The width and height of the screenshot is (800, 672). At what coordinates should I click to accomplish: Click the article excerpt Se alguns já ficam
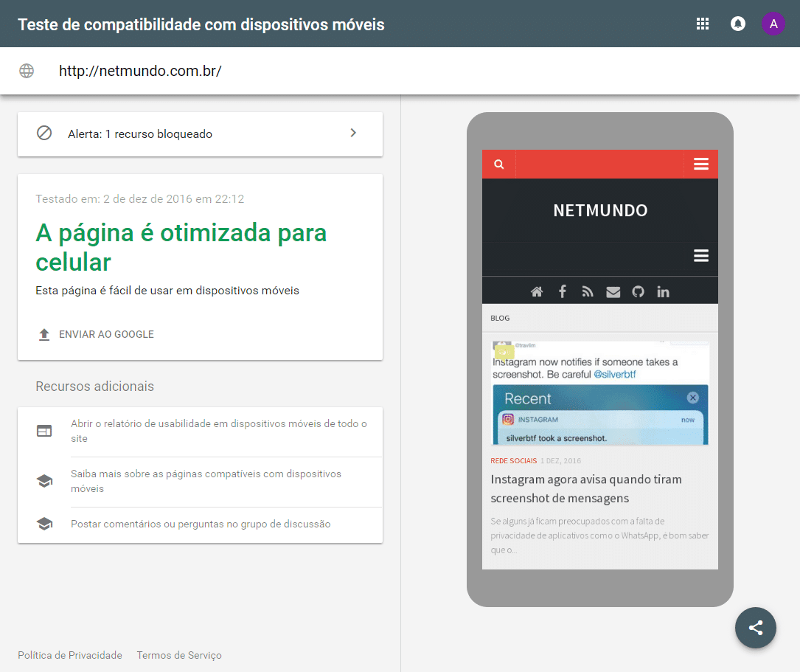point(600,536)
